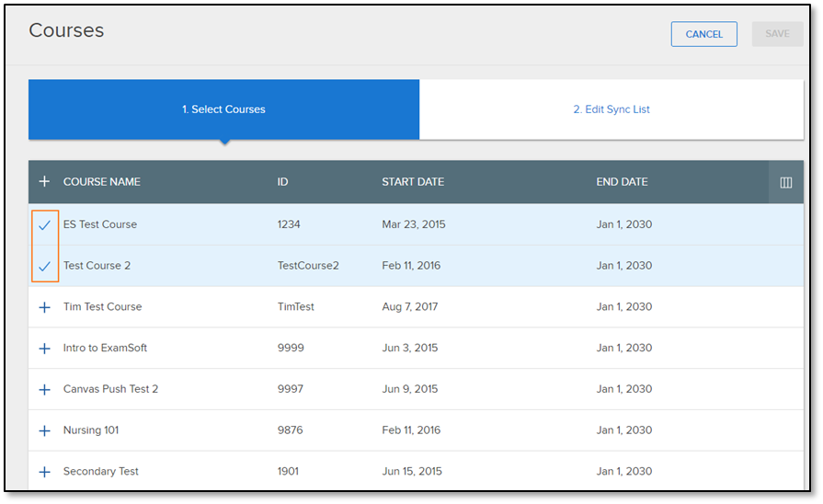Click Nursing 101 start date Feb 11, 2016
The height and width of the screenshot is (504, 823).
[411, 430]
